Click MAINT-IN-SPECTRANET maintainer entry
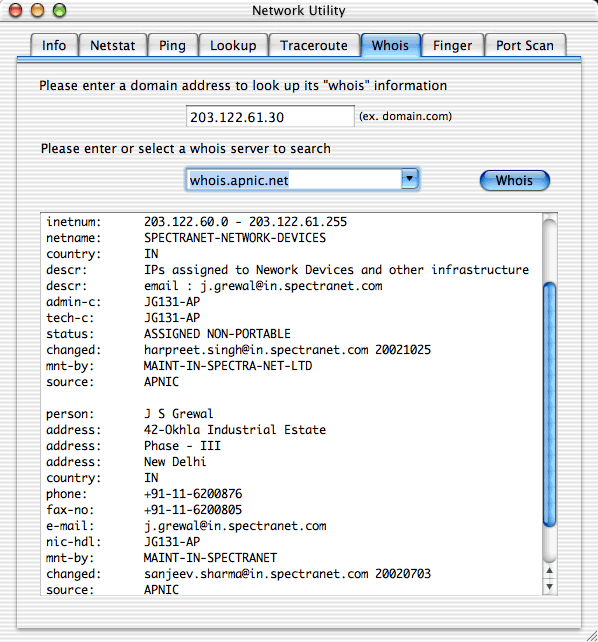Viewport: 598px width, 642px height. click(x=210, y=558)
